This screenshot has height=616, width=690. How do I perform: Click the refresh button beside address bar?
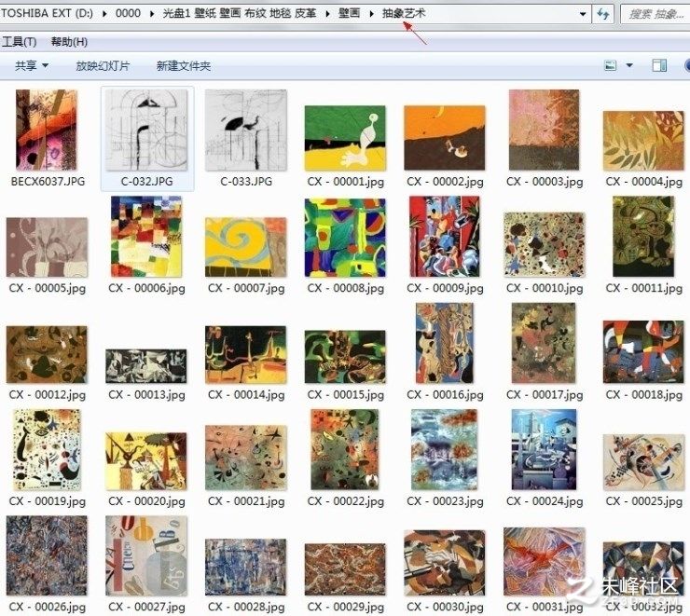[603, 14]
